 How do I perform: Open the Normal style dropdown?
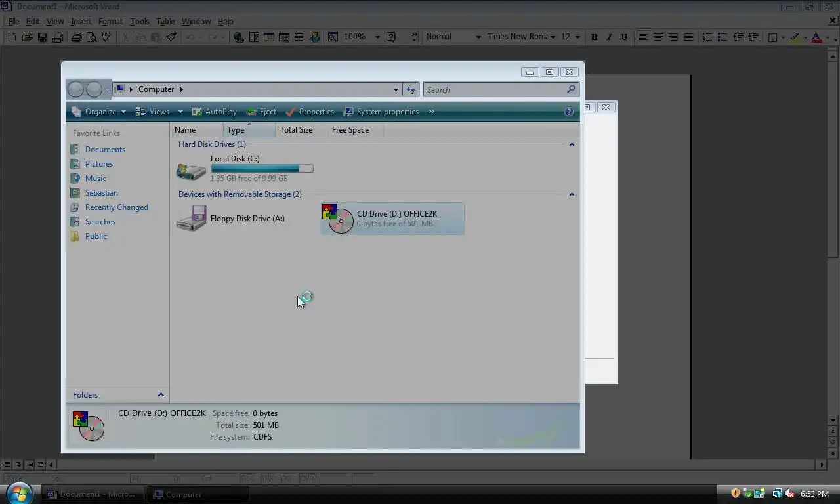[478, 37]
